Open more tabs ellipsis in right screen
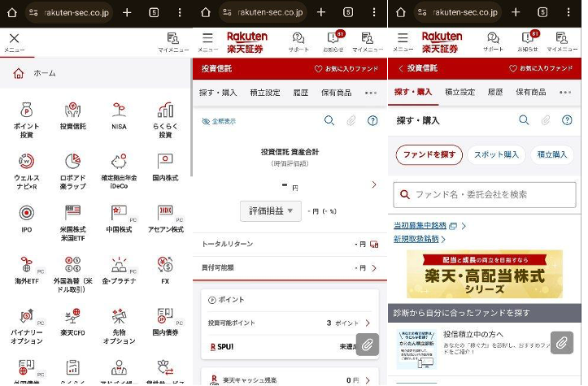Screen dimensions: 588x386 tap(564, 93)
